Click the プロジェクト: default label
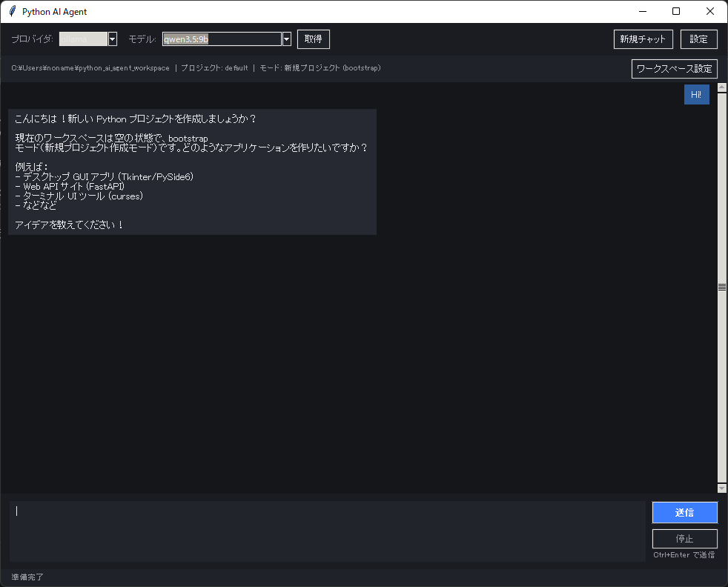The image size is (728, 587). (x=214, y=67)
